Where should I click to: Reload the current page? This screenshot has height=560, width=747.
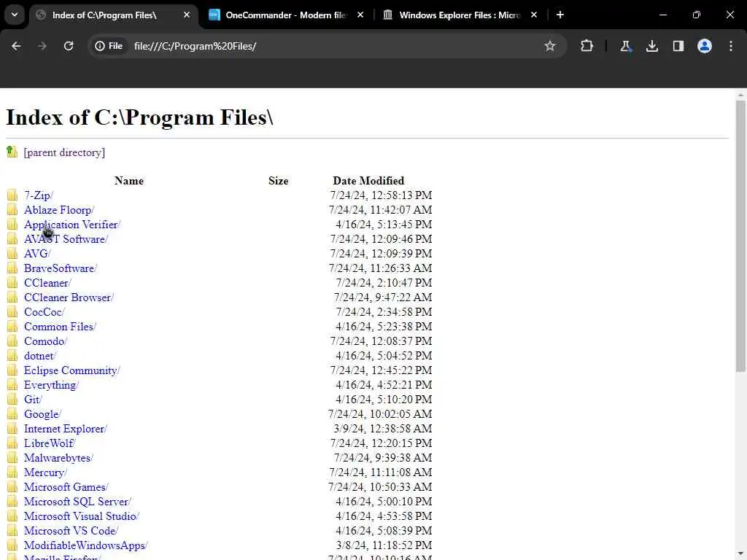pyautogui.click(x=69, y=46)
